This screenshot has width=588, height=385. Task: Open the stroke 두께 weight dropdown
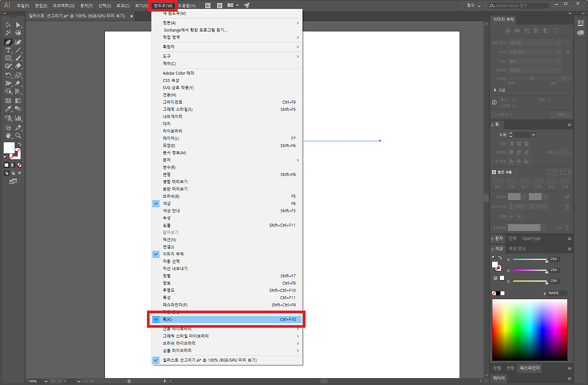click(x=533, y=135)
